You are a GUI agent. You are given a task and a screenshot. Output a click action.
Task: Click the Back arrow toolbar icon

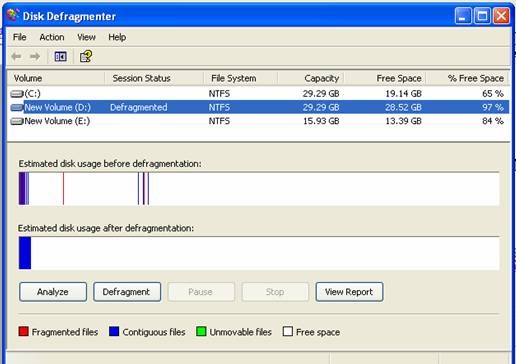click(x=16, y=56)
